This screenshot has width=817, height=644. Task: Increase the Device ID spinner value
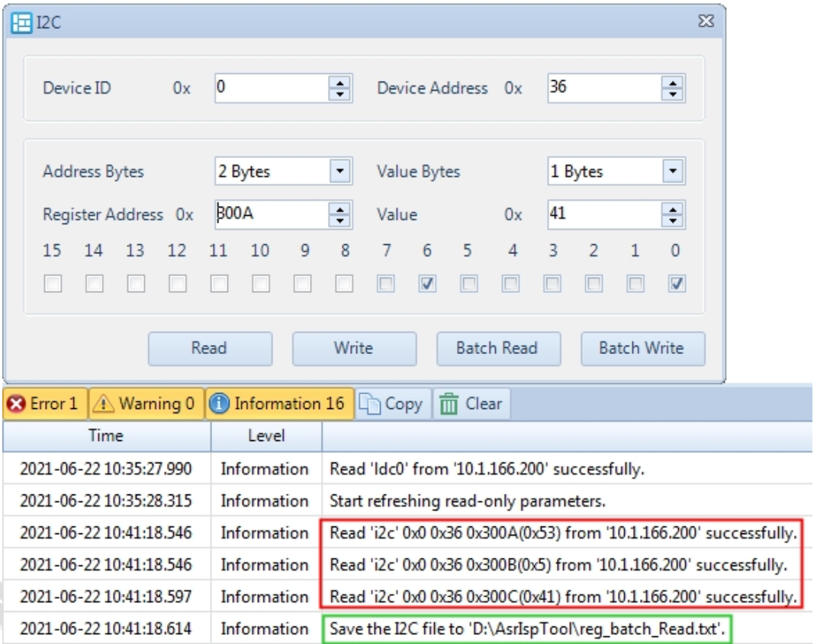click(339, 82)
